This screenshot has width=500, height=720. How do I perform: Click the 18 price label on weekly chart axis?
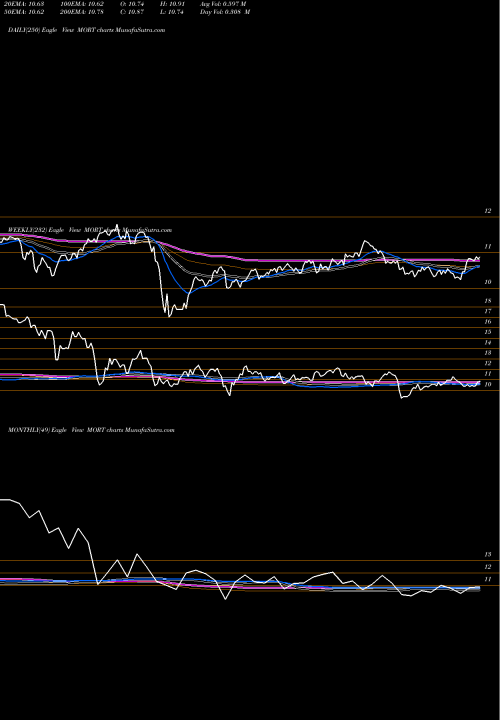[x=488, y=301]
